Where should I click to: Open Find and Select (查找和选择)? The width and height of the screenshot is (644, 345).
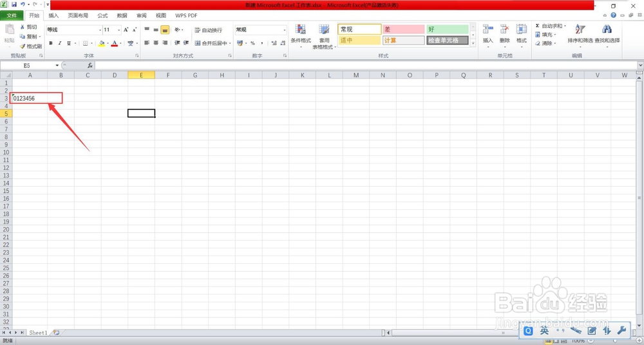[x=607, y=35]
